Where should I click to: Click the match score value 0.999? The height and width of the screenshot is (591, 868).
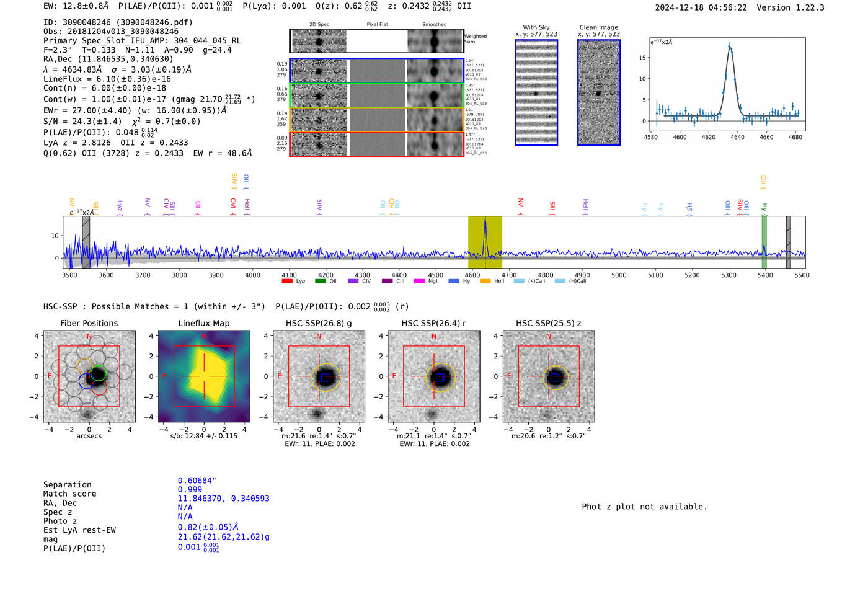click(x=190, y=490)
